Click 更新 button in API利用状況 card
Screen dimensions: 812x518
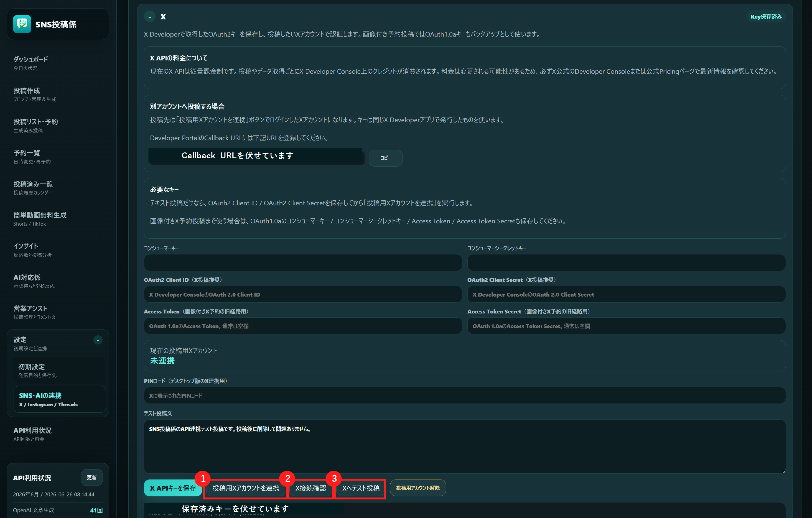pos(91,478)
